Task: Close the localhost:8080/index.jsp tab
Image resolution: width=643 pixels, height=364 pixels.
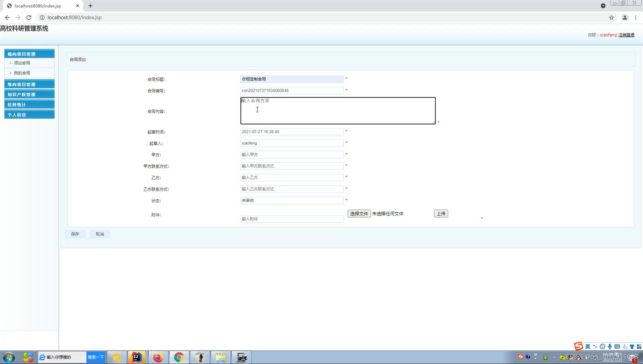Action: [78, 6]
